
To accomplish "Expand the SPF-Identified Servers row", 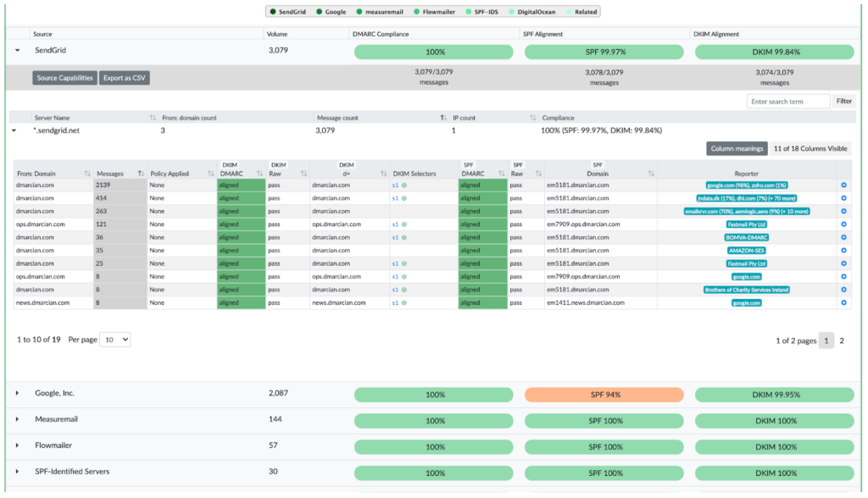I will 17,472.
